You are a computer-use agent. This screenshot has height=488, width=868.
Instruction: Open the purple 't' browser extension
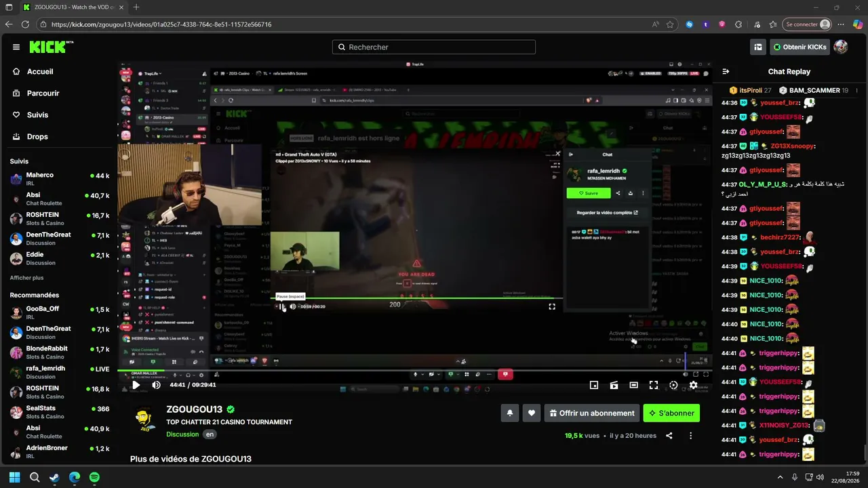tap(706, 24)
